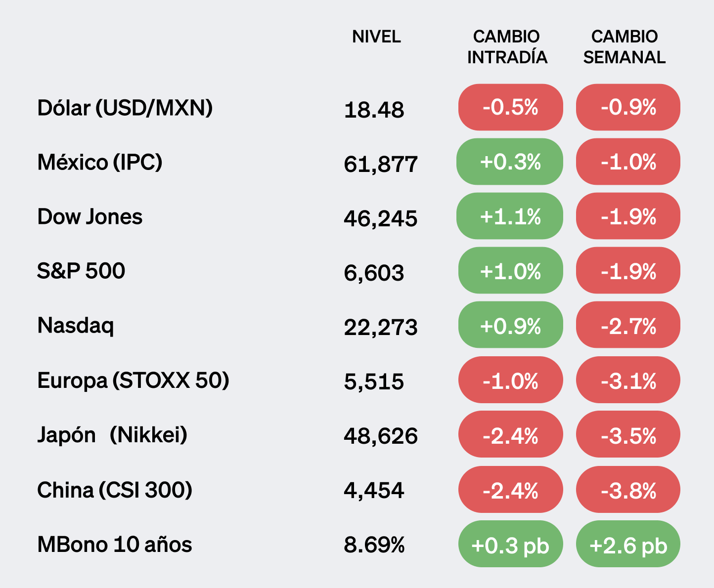Screen dimensions: 714x588
Task: Click the 61,877 IPC level value
Action: click(x=381, y=164)
